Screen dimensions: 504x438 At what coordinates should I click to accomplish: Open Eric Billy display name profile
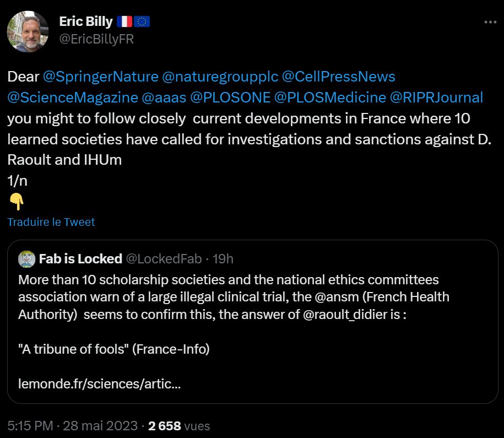tap(85, 22)
